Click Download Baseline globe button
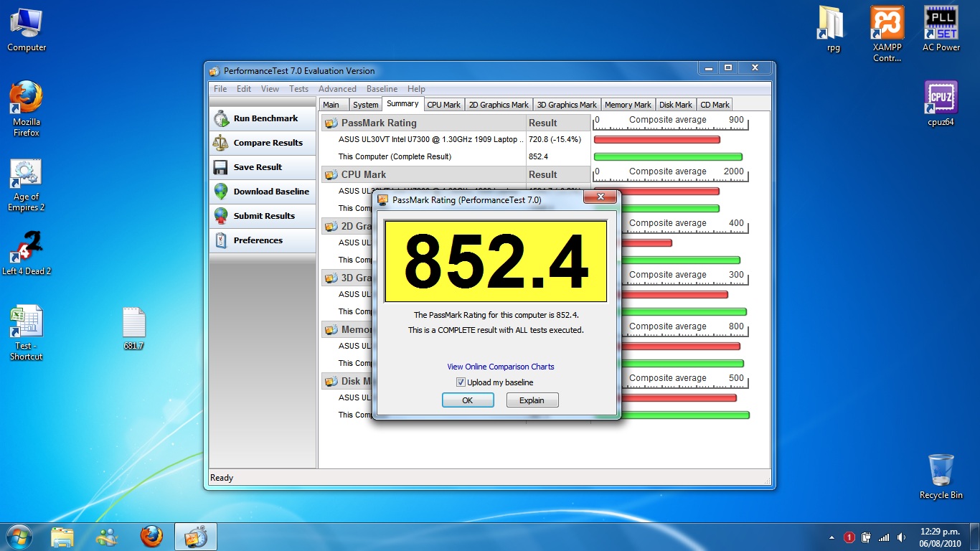The width and height of the screenshot is (980, 551). click(x=263, y=192)
